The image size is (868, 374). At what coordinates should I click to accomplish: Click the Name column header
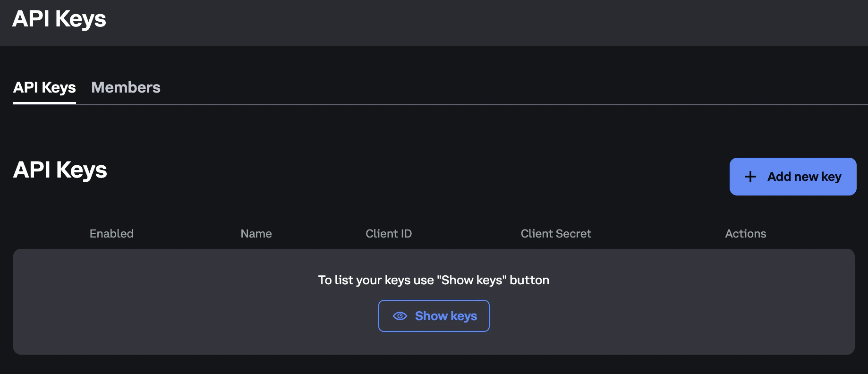(x=256, y=233)
